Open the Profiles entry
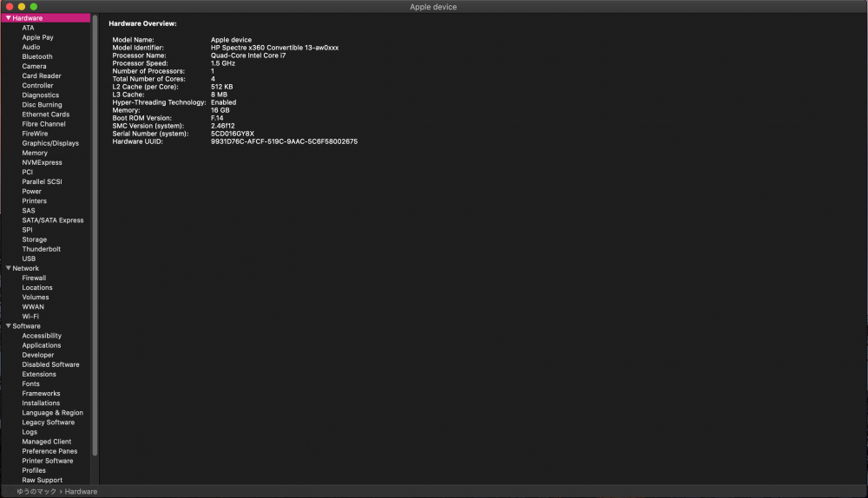Image resolution: width=868 pixels, height=498 pixels. click(x=34, y=470)
